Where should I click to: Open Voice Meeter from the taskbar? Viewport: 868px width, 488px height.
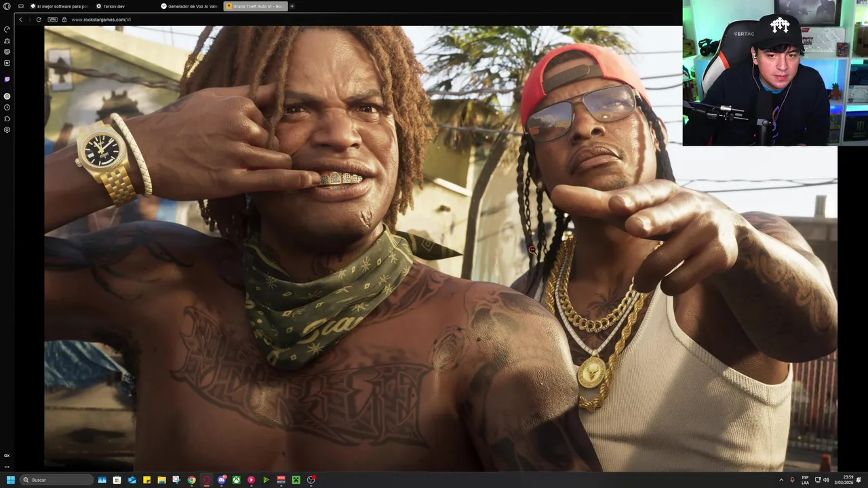[281, 480]
